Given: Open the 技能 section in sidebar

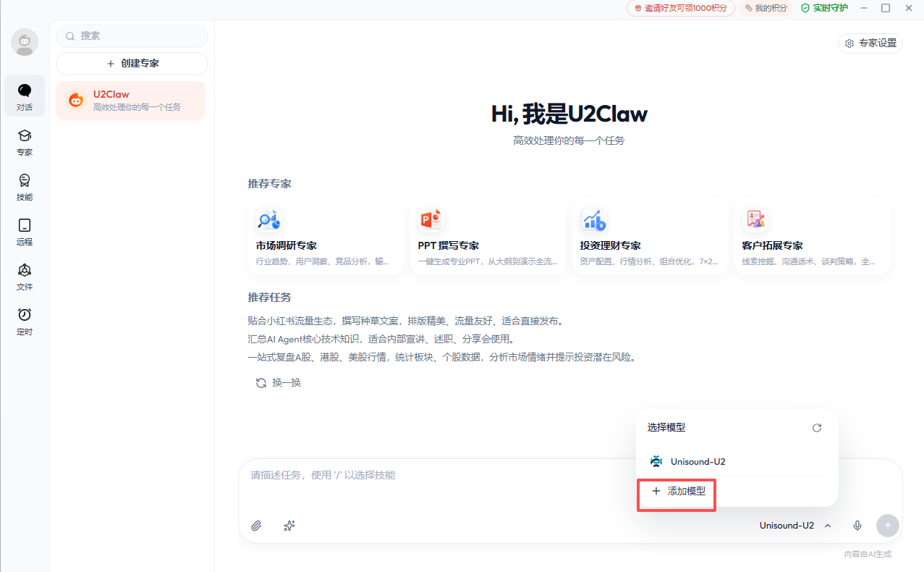Looking at the screenshot, I should tap(25, 187).
